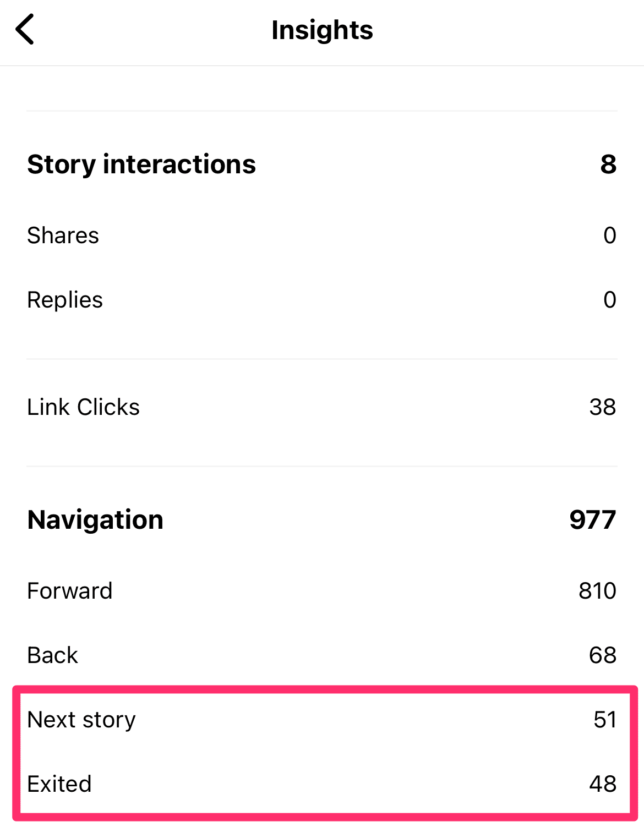644x838 pixels.
Task: Click the Replies count value
Action: (x=609, y=300)
